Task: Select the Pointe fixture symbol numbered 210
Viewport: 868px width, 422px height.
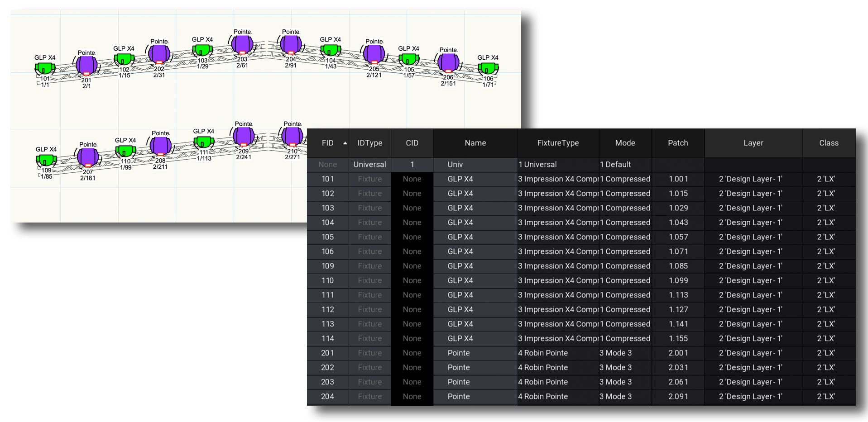Action: [x=292, y=136]
